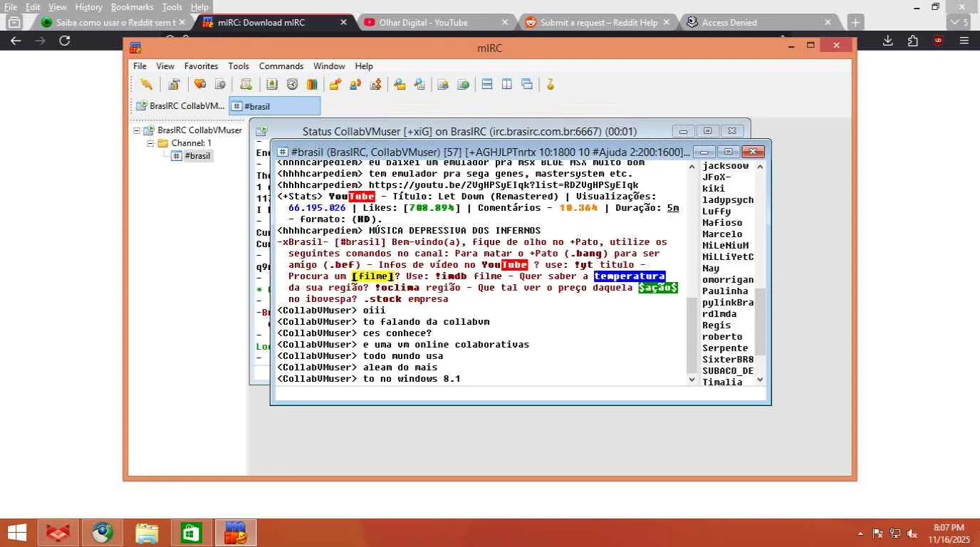Select nickname Marcelo in the nick list
Viewport: 980px width, 547px height.
[x=722, y=234]
